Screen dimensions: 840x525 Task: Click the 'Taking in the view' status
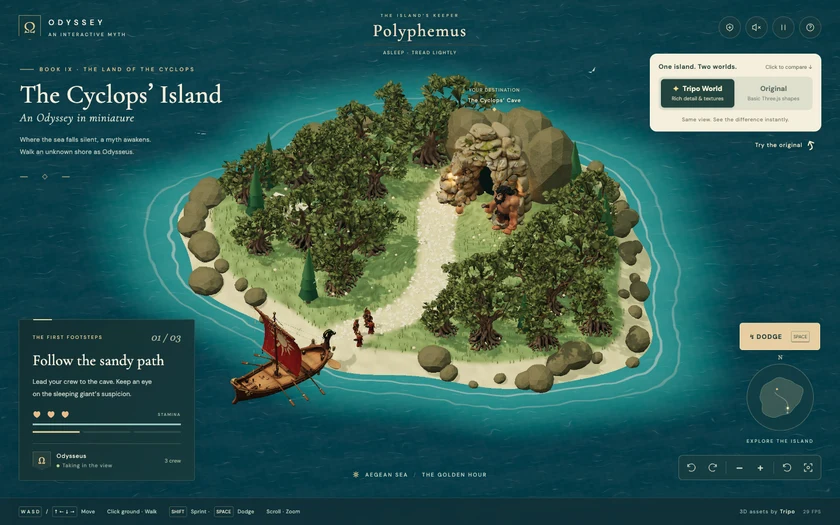point(85,466)
